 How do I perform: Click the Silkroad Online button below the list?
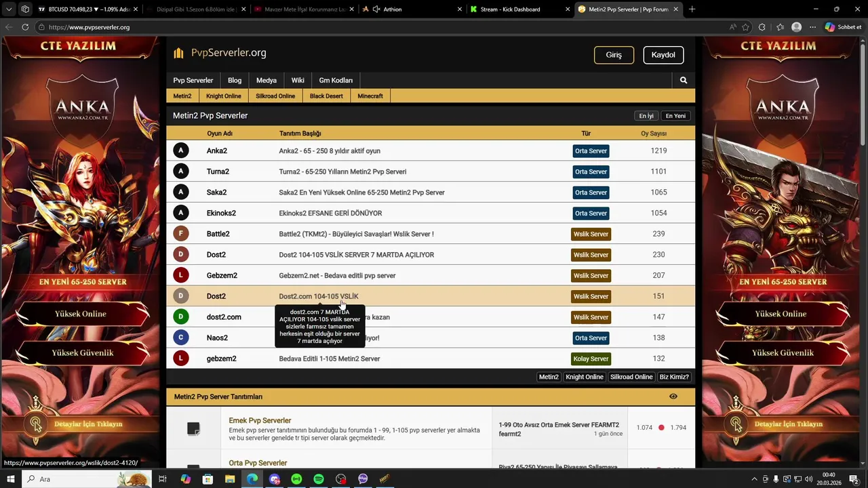click(x=631, y=377)
